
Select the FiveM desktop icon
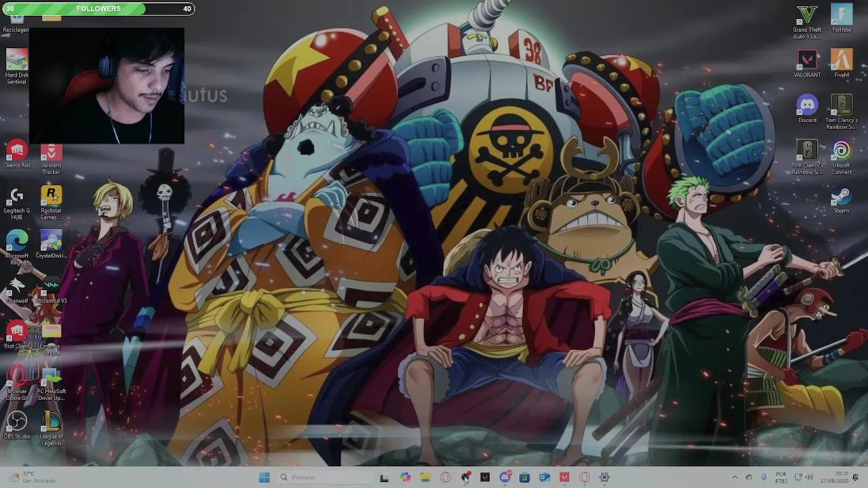click(842, 64)
